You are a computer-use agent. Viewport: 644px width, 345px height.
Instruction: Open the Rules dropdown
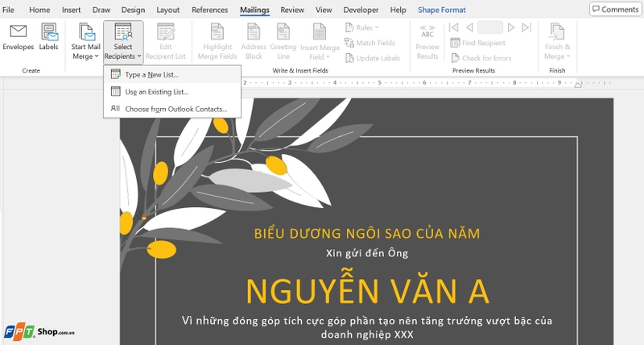[x=362, y=27]
